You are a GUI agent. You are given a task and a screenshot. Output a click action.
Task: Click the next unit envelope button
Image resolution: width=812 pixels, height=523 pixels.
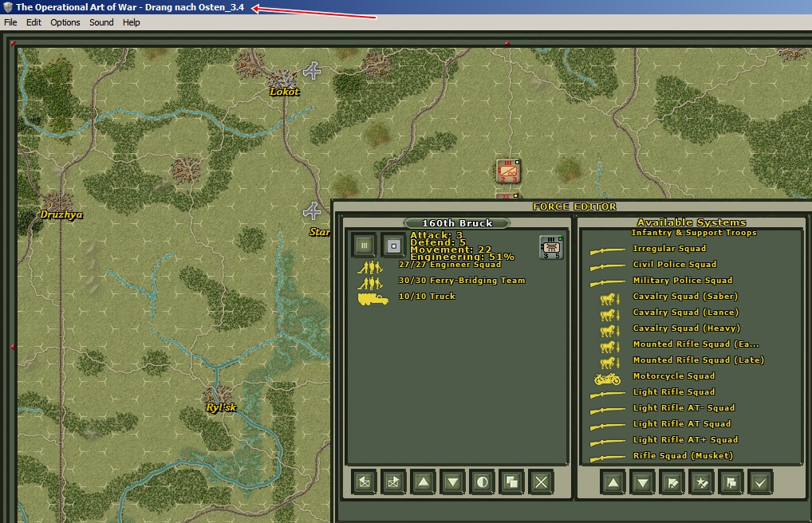pos(393,482)
